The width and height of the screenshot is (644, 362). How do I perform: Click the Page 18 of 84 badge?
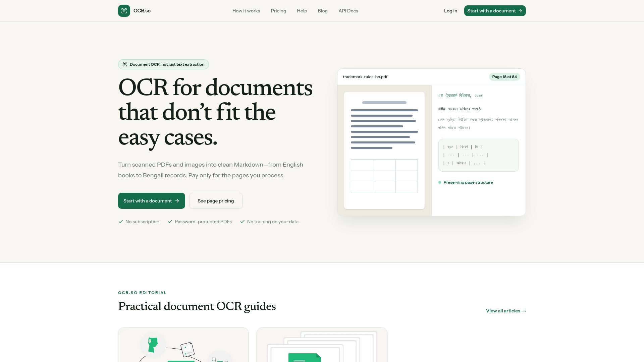click(504, 77)
